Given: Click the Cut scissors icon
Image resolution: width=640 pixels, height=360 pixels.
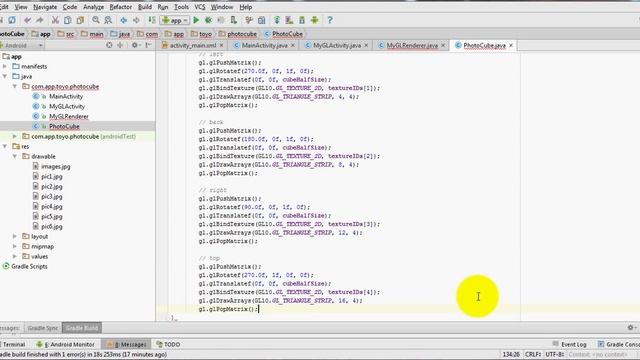Looking at the screenshot, I should tap(55, 20).
